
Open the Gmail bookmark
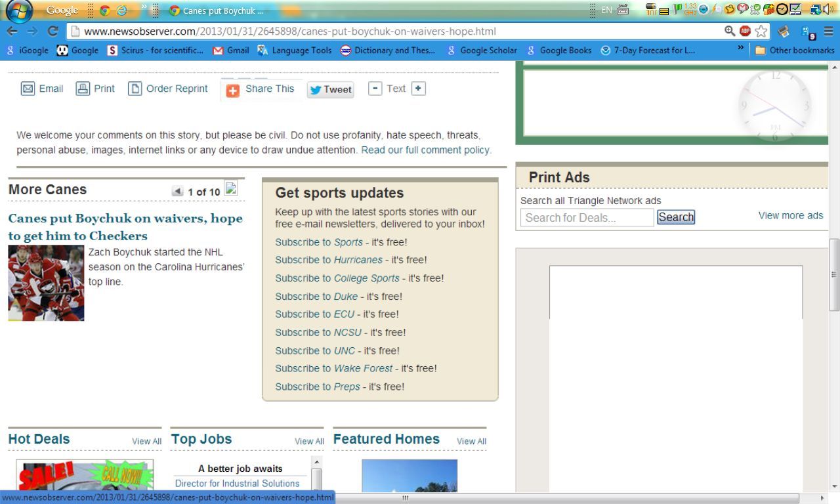231,50
